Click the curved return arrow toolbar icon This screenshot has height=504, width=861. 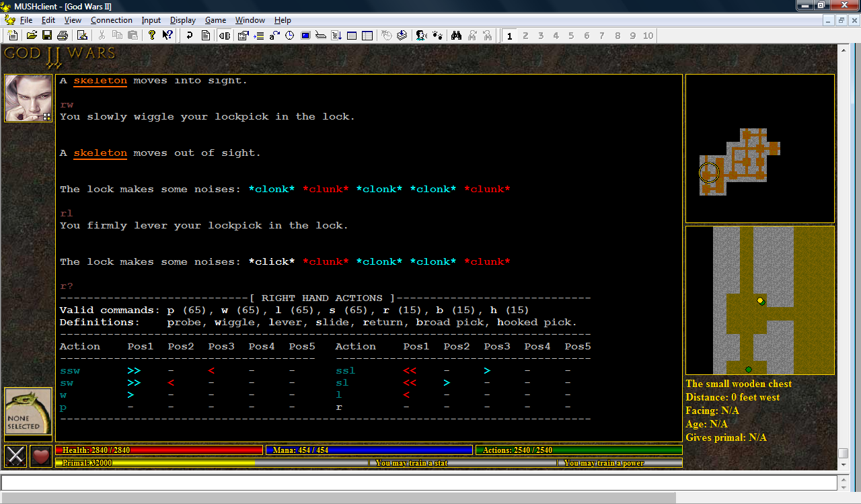coord(190,36)
